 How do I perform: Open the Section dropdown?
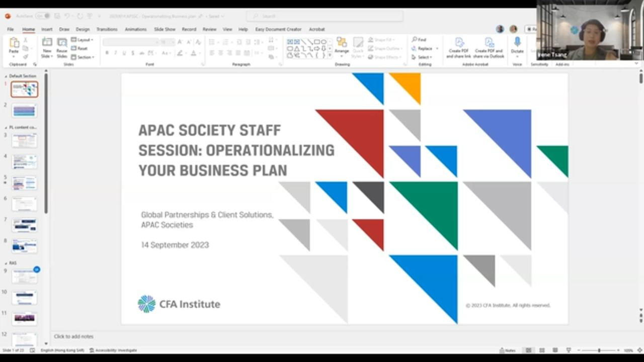(83, 57)
